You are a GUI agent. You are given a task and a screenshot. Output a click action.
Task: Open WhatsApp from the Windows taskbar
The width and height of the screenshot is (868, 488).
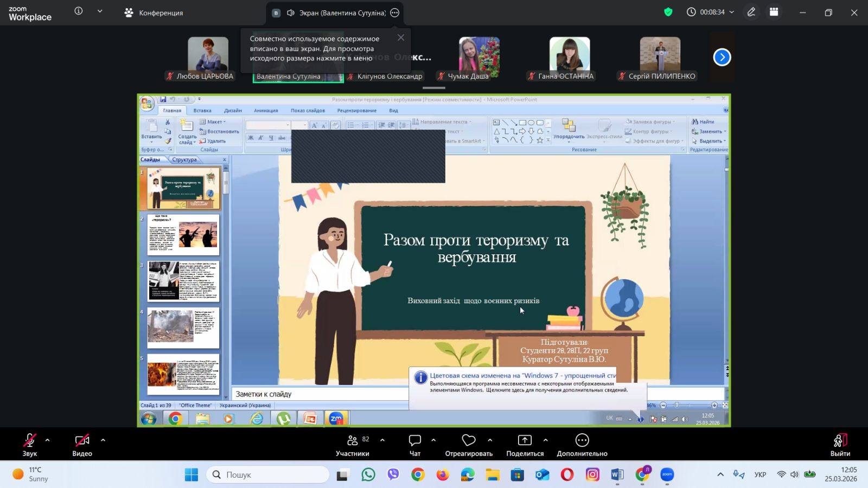[x=368, y=474]
